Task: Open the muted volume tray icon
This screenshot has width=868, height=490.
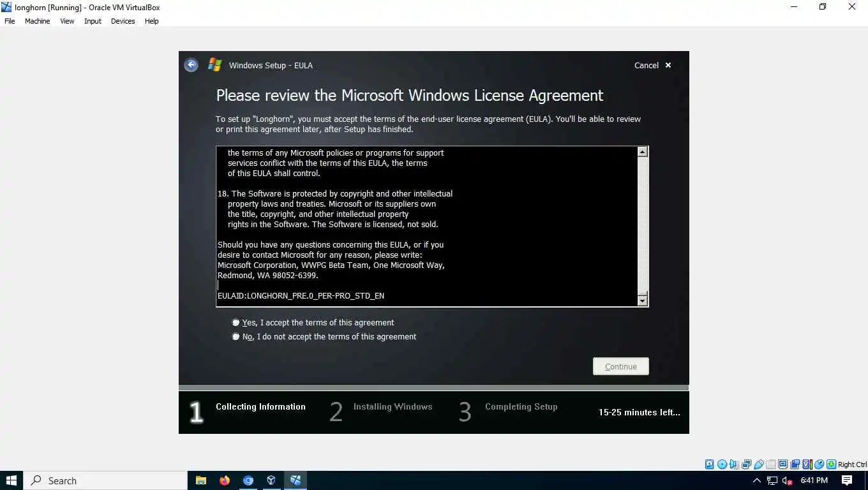Action: point(788,480)
